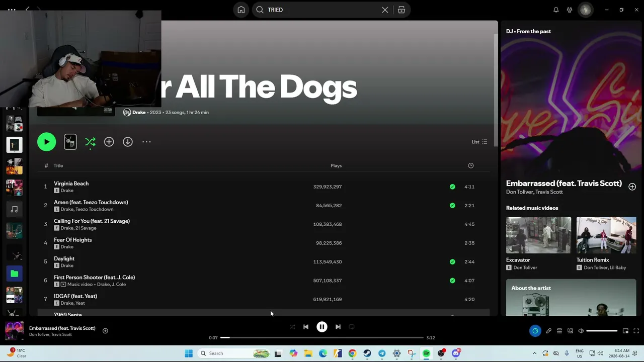Select the Fear Of Heights track
The height and width of the screenshot is (362, 644).
tap(263, 243)
